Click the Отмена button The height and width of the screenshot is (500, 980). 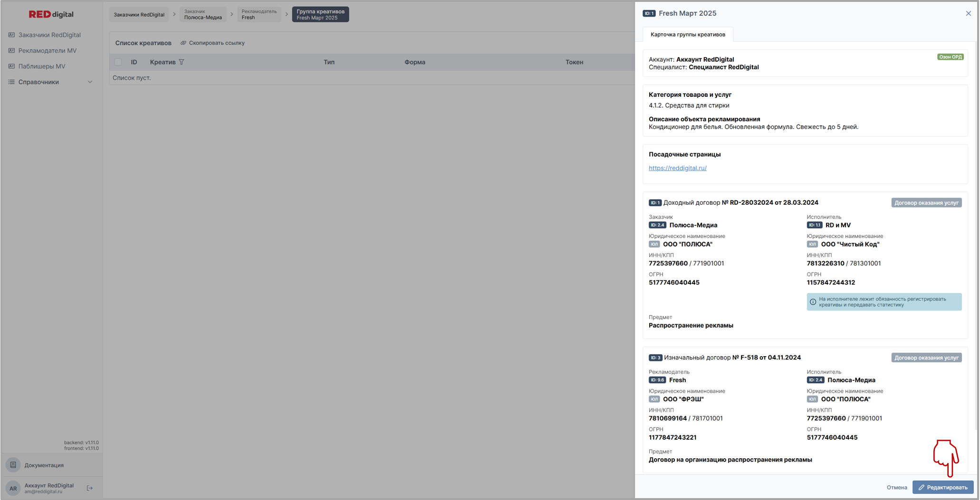[896, 487]
